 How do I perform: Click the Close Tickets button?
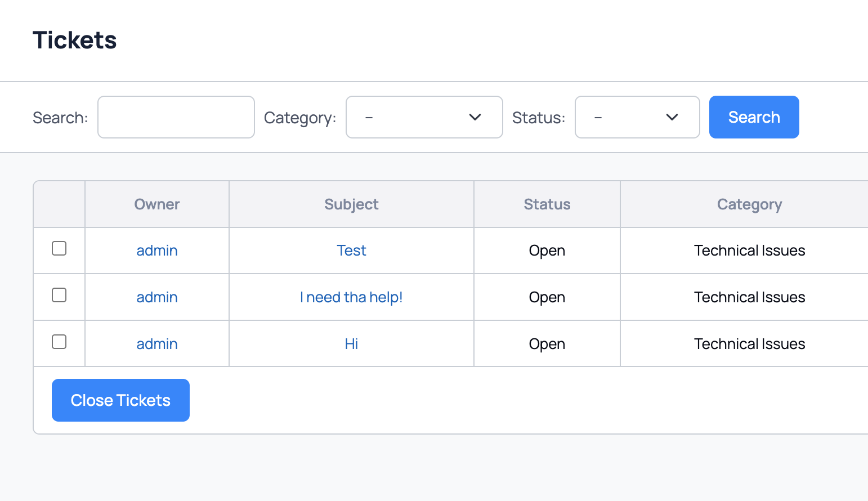tap(120, 400)
